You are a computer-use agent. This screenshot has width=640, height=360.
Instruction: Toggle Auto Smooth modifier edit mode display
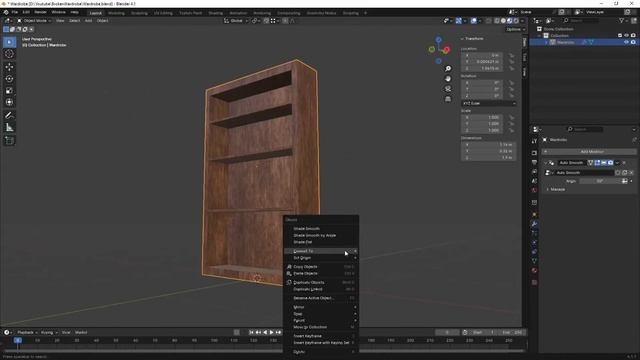pyautogui.click(x=597, y=162)
